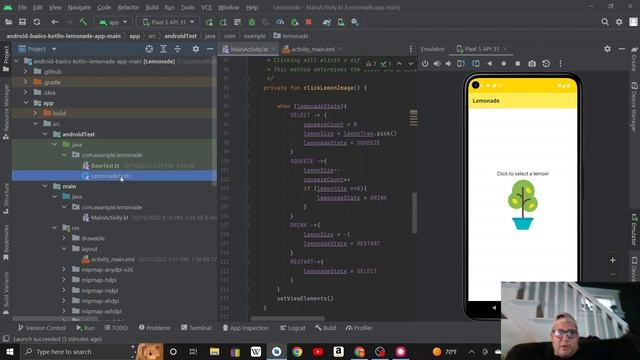This screenshot has width=640, height=360.
Task: Save all with the floppy disk icon
Action: coord(22,22)
